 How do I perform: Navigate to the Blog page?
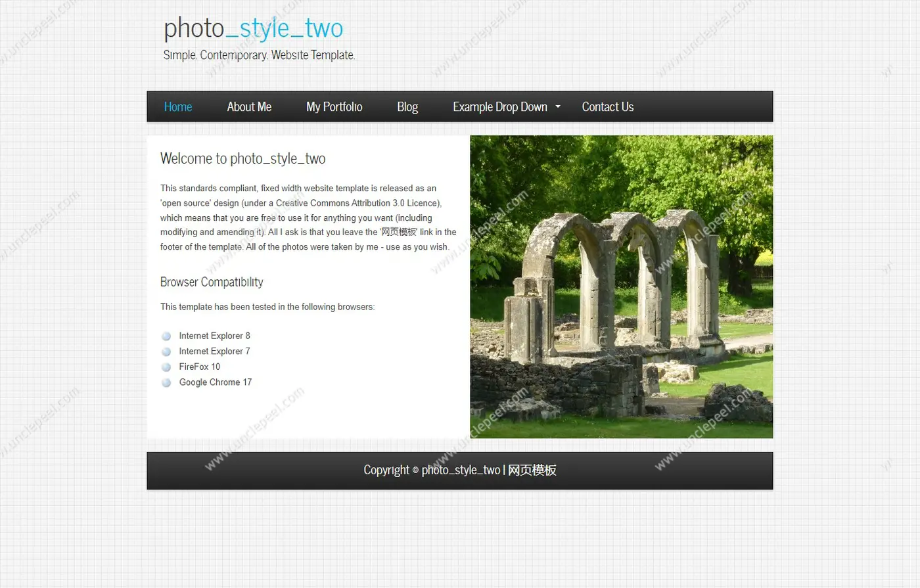[x=407, y=106]
